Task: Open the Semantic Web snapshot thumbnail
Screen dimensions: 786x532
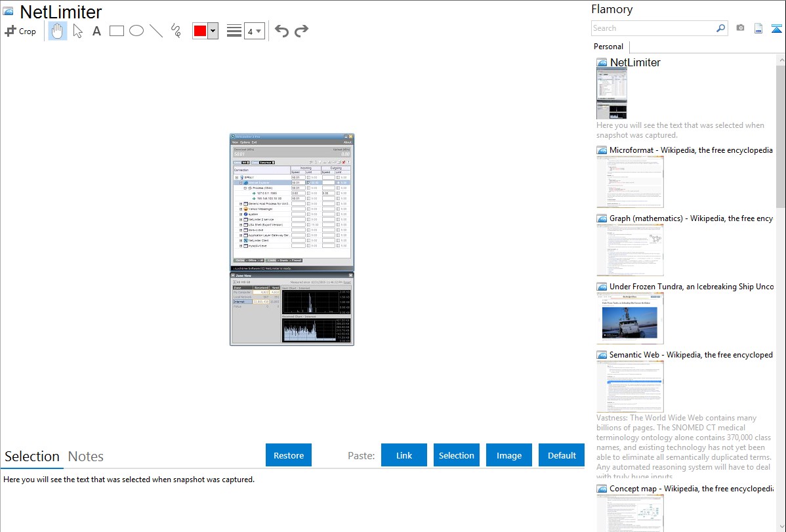Action: pos(630,386)
